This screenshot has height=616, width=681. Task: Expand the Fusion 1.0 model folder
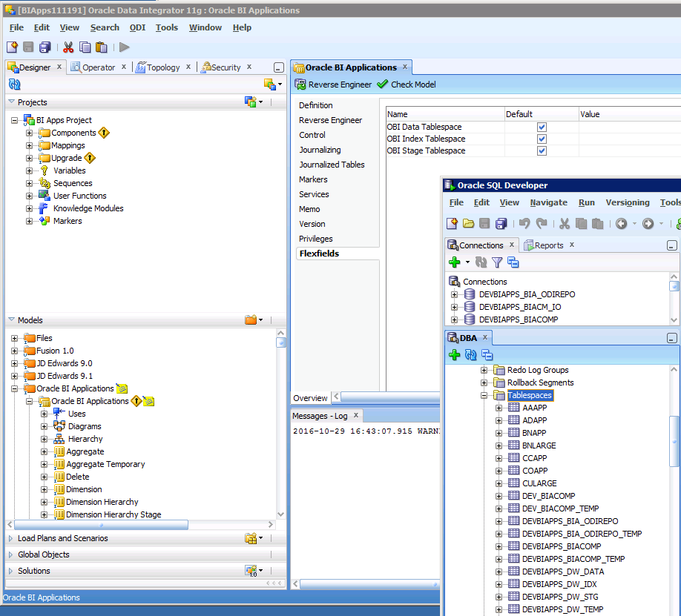click(14, 351)
